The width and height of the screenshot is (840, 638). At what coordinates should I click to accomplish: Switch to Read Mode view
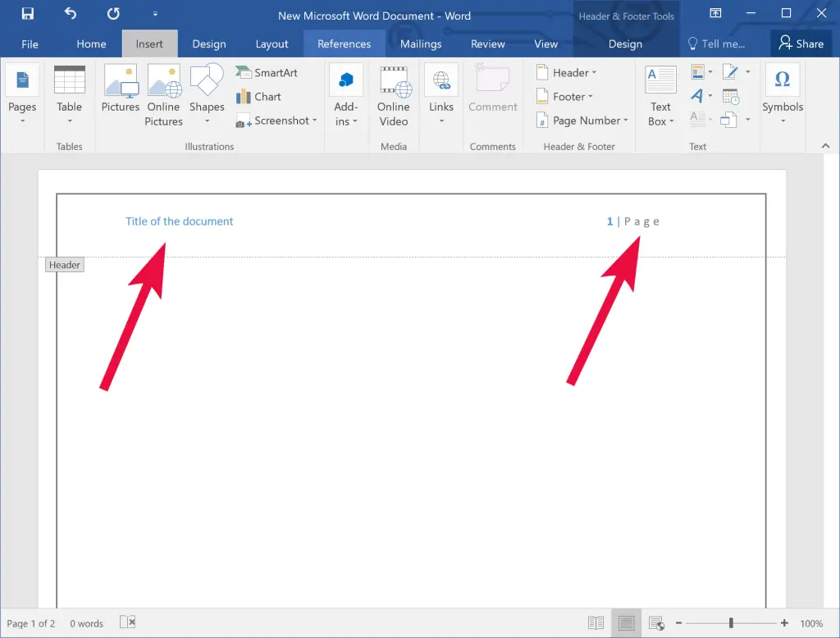click(x=596, y=623)
